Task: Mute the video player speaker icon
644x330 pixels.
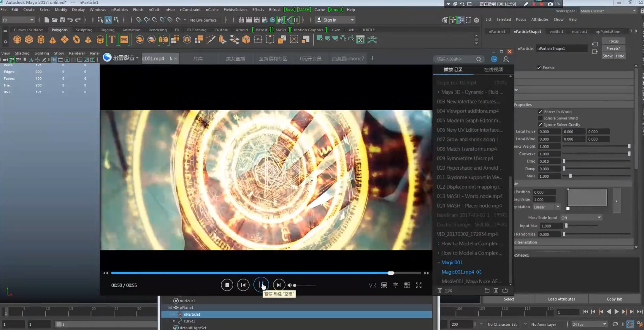Action: pos(290,285)
